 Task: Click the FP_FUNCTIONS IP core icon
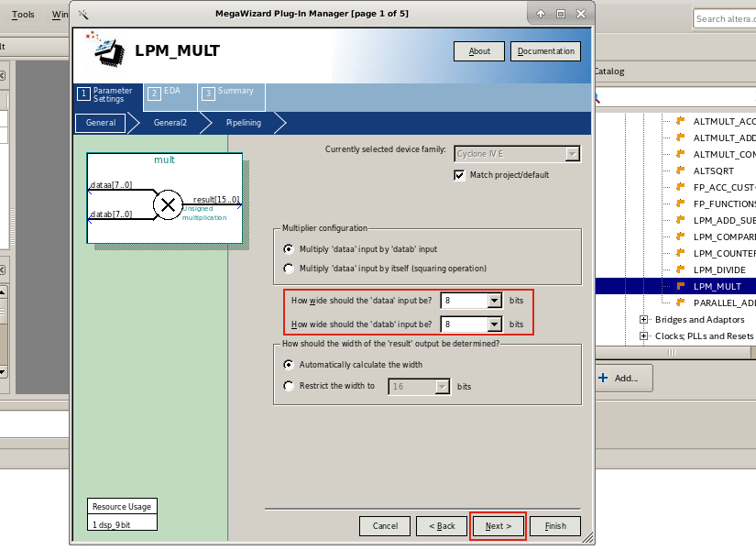(x=681, y=203)
